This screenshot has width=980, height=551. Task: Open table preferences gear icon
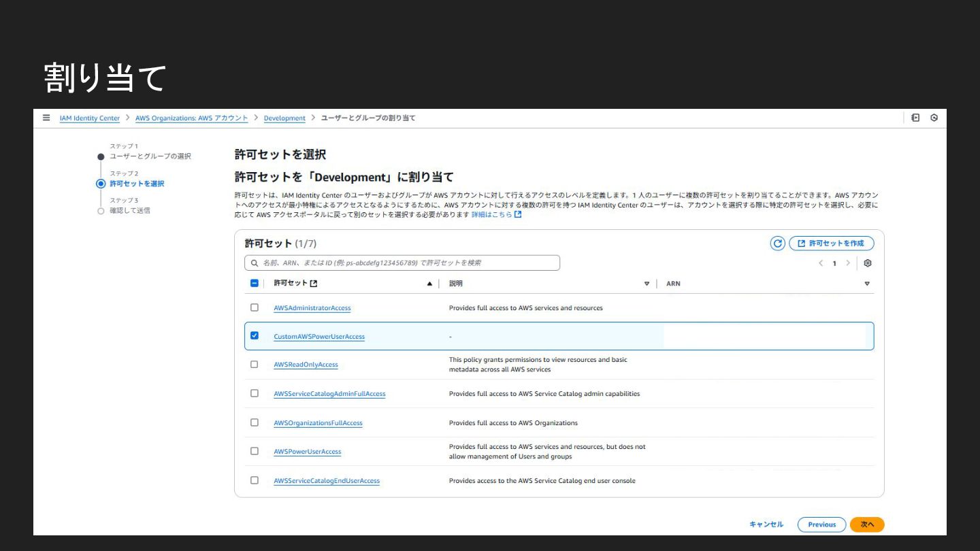coord(868,263)
